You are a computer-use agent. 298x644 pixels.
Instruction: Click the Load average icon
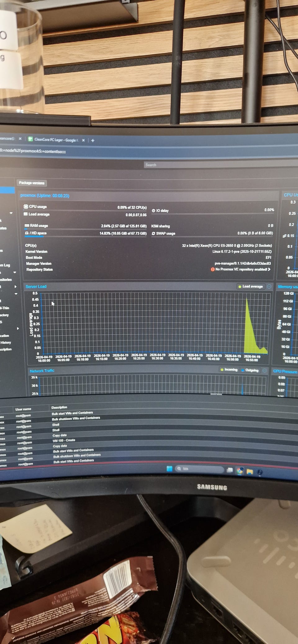pyautogui.click(x=26, y=214)
